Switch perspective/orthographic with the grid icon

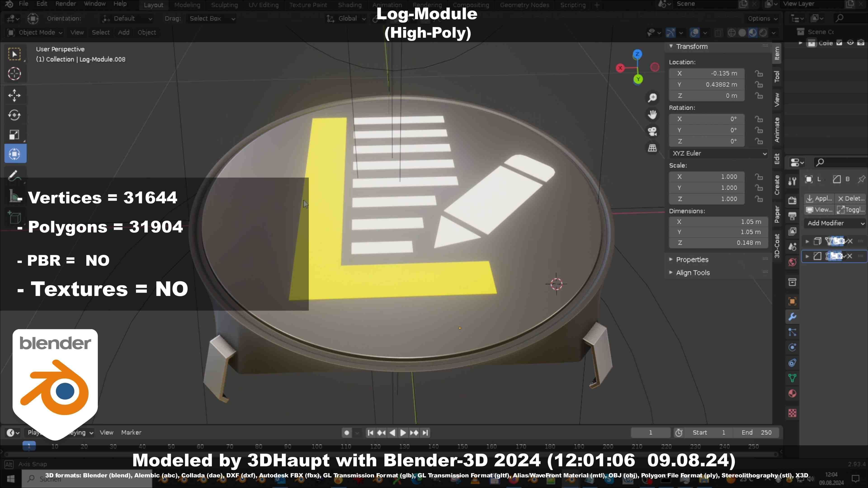(x=653, y=148)
